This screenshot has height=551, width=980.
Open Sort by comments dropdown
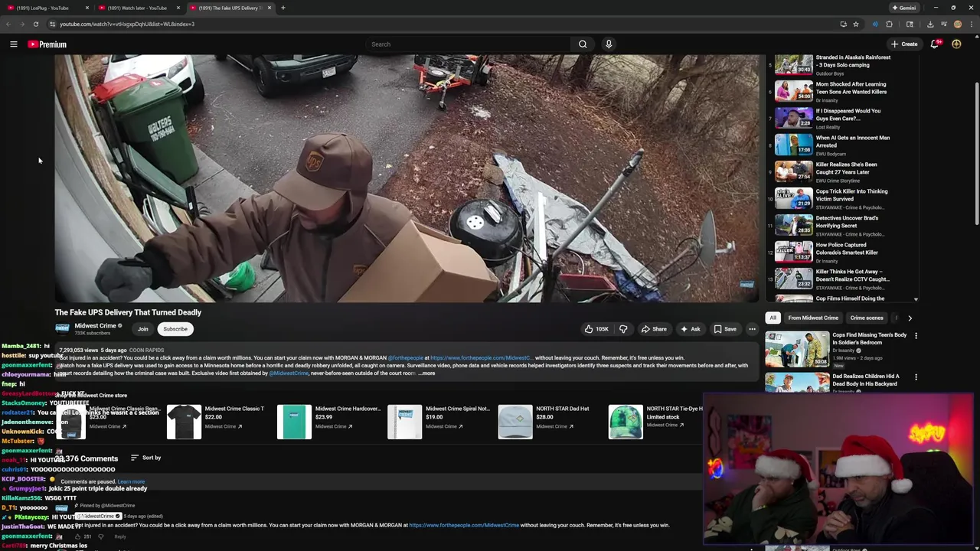(x=145, y=458)
